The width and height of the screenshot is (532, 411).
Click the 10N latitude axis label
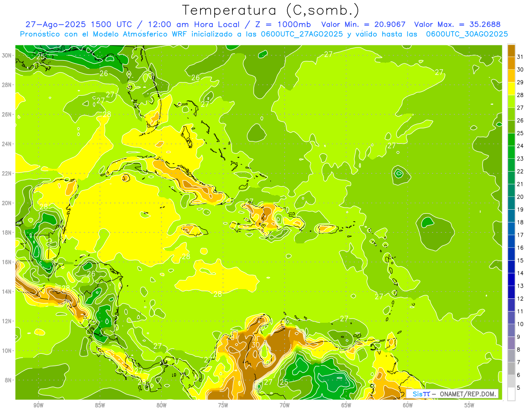[8, 350]
